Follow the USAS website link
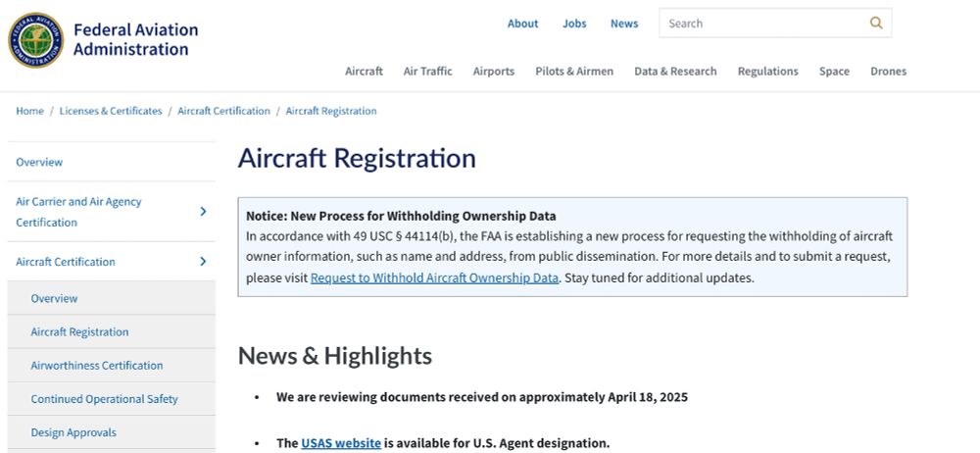 [341, 443]
